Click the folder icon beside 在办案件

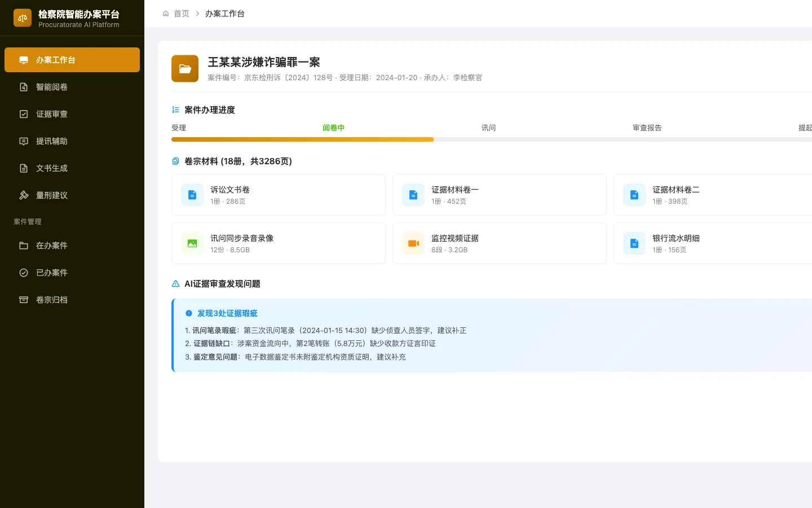pos(24,246)
